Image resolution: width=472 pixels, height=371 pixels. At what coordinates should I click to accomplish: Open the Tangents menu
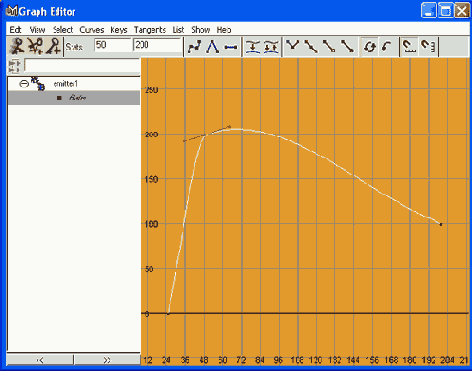[x=150, y=30]
